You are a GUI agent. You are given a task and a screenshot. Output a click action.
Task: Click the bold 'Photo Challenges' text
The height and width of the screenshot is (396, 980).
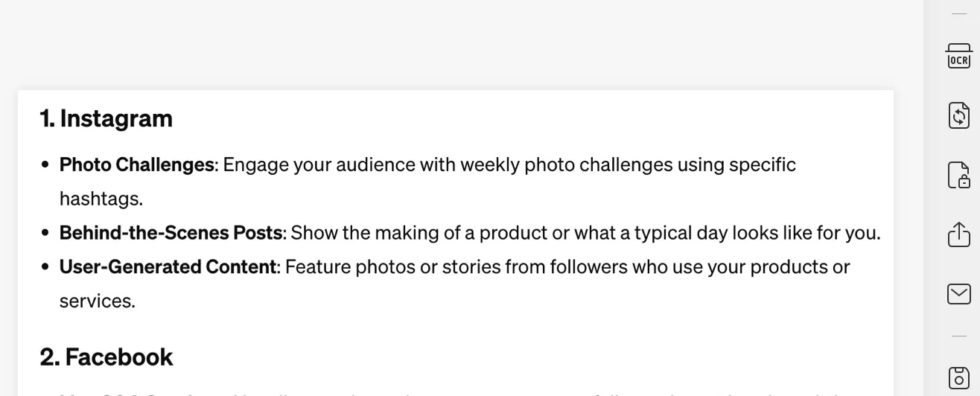point(137,165)
